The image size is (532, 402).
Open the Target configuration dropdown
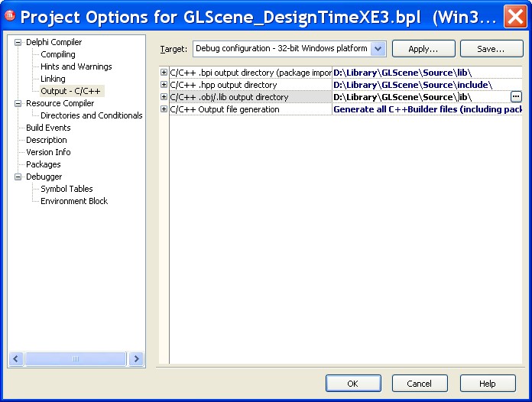tap(378, 49)
